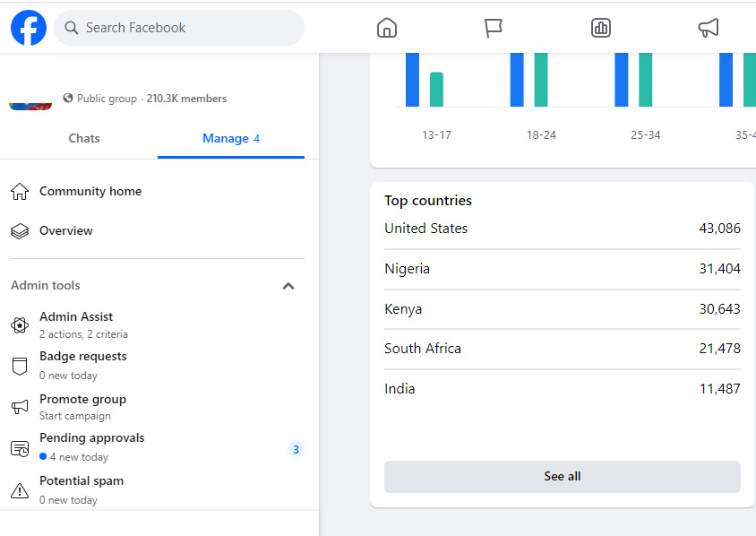Click the 11,487 member count
756x536 pixels.
click(720, 389)
